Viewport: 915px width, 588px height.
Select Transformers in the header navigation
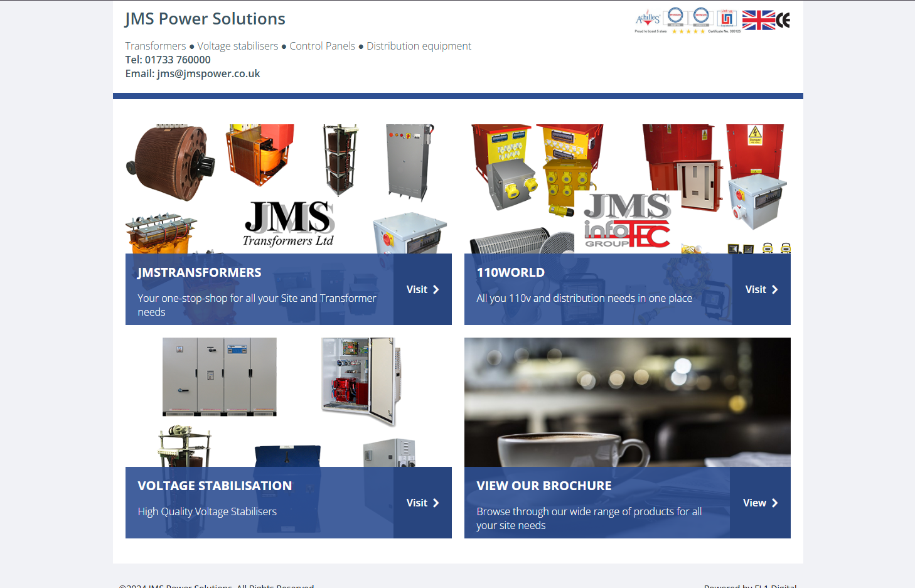click(156, 46)
